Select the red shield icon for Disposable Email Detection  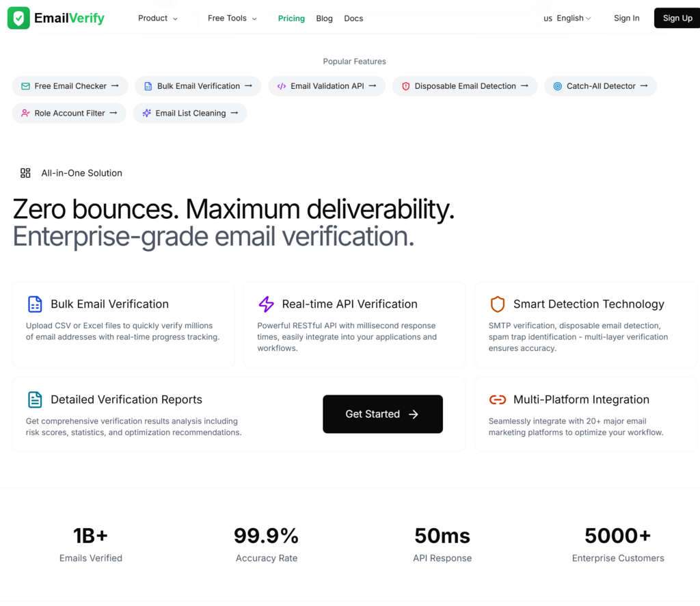point(406,86)
